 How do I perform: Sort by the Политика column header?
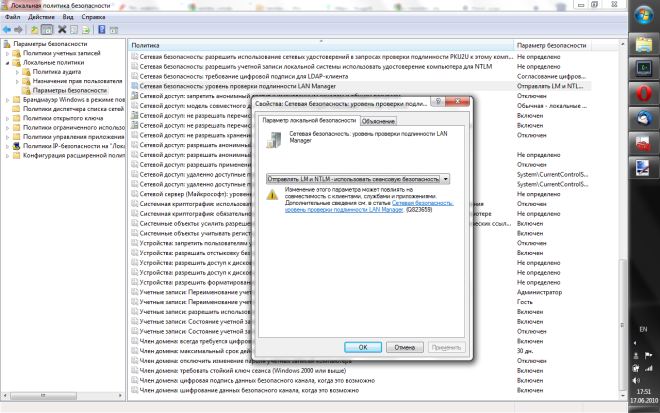[x=321, y=45]
